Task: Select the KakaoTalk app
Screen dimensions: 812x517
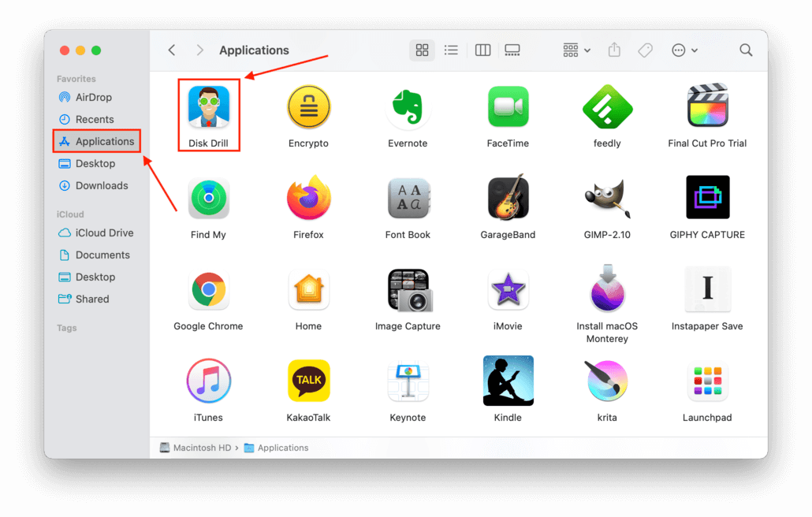Action: 309,381
